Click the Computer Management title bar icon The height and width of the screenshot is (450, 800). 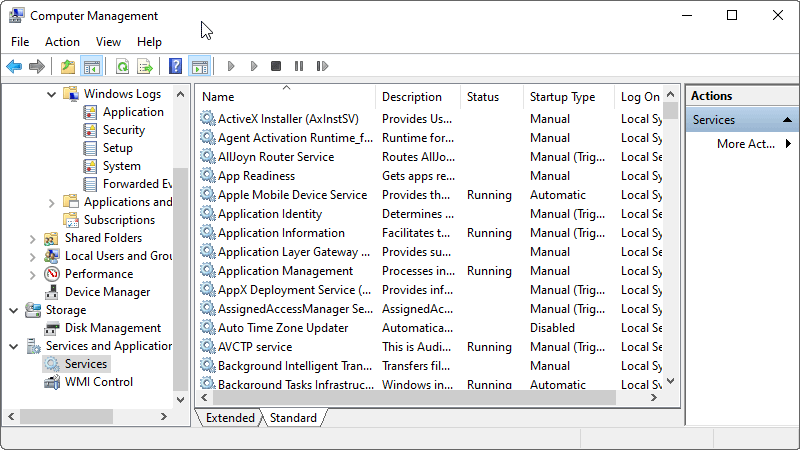pyautogui.click(x=16, y=16)
